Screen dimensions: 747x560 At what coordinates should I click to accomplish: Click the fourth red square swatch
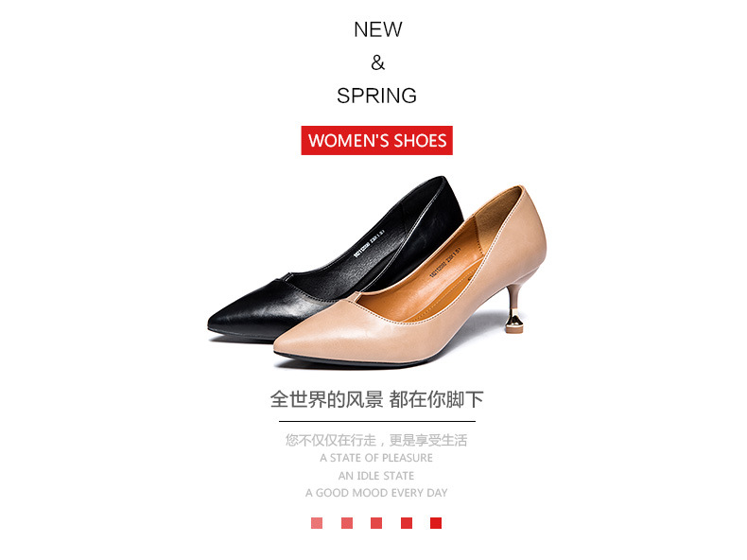[407, 523]
